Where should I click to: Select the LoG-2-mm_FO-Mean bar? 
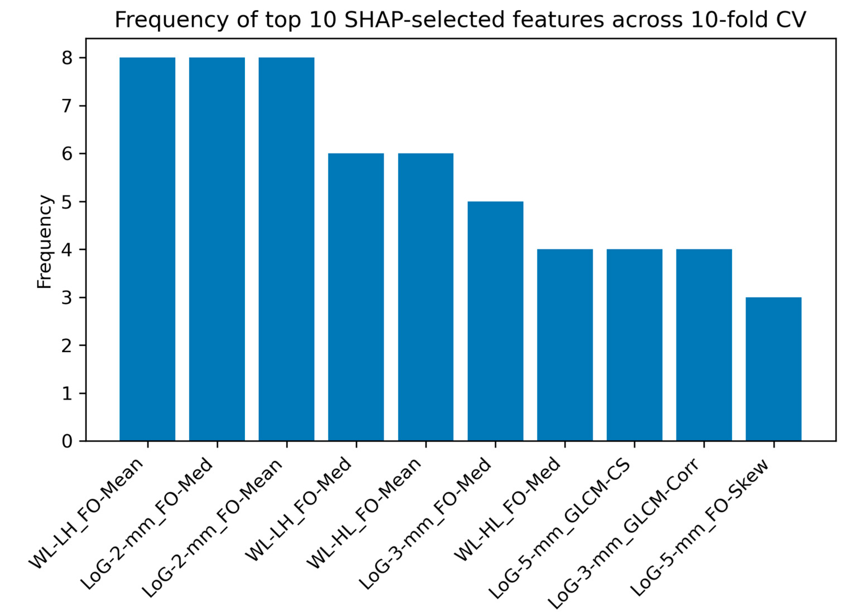pyautogui.click(x=286, y=249)
